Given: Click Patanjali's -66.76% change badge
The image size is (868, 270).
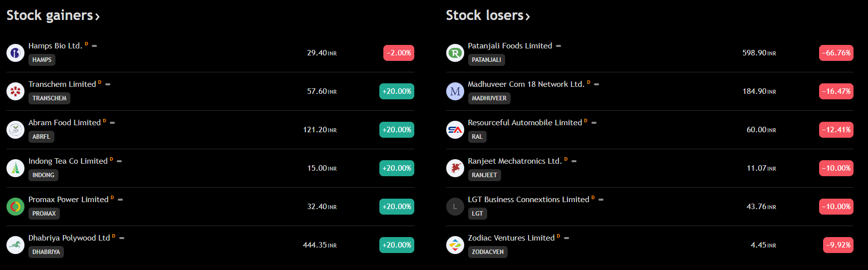Looking at the screenshot, I should click(x=836, y=53).
